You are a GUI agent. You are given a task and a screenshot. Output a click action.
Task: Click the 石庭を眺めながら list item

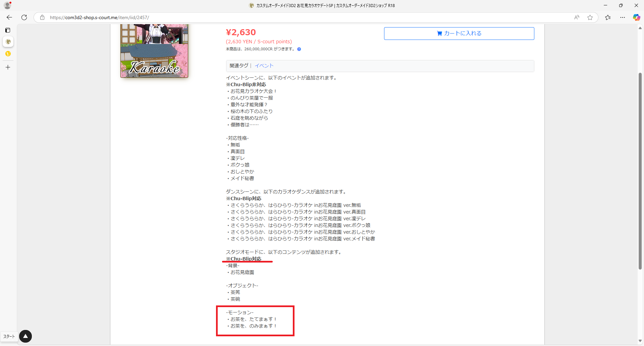click(x=247, y=118)
